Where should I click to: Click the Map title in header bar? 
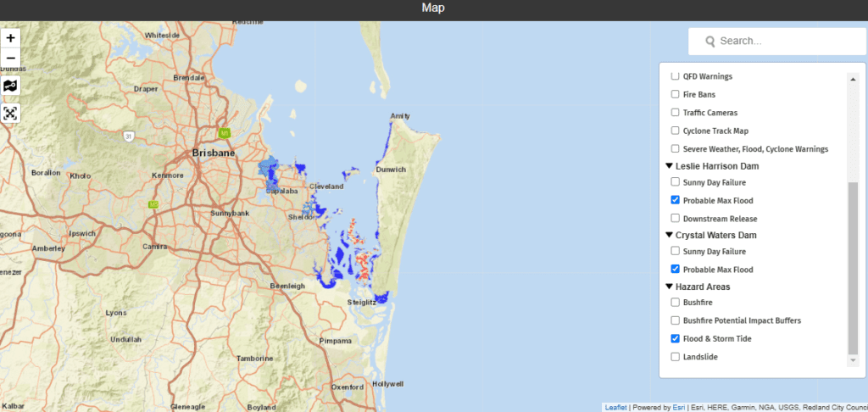(x=433, y=8)
